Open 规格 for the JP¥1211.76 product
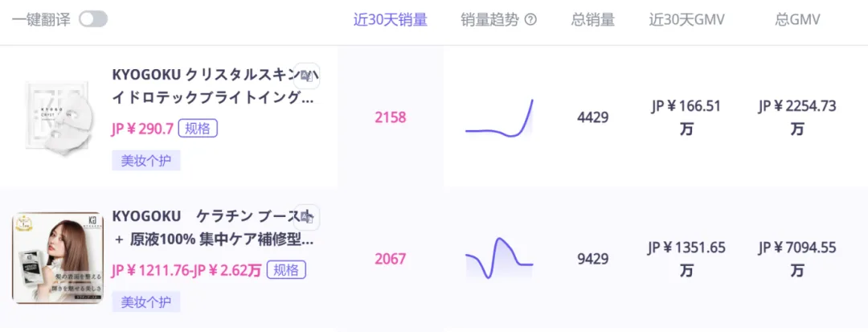The width and height of the screenshot is (868, 332). click(286, 270)
